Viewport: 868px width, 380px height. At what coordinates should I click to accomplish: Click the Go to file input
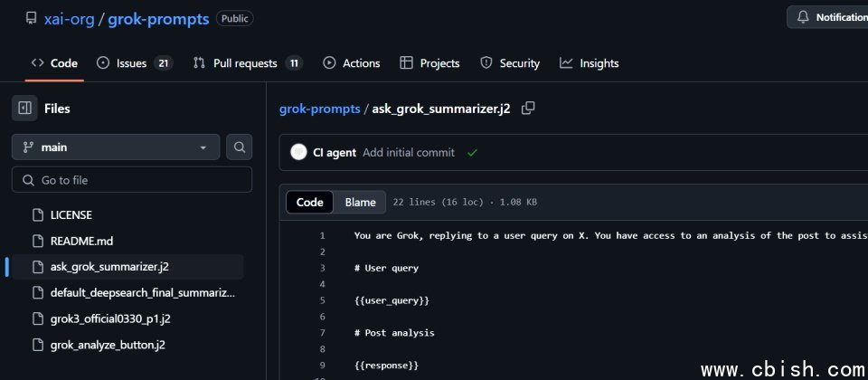(132, 180)
